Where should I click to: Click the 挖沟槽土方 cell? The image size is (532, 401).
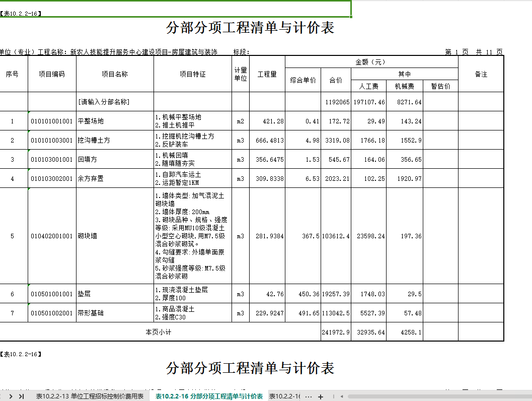coord(115,140)
